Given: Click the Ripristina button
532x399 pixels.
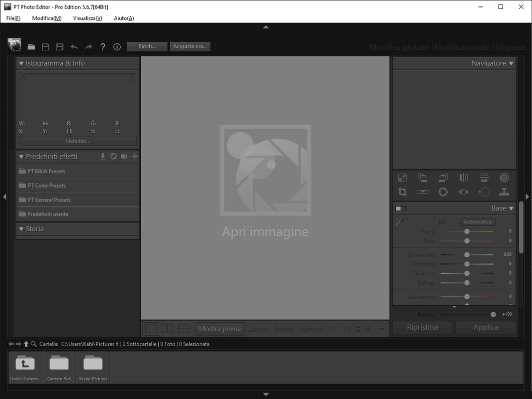Looking at the screenshot, I should (422, 327).
